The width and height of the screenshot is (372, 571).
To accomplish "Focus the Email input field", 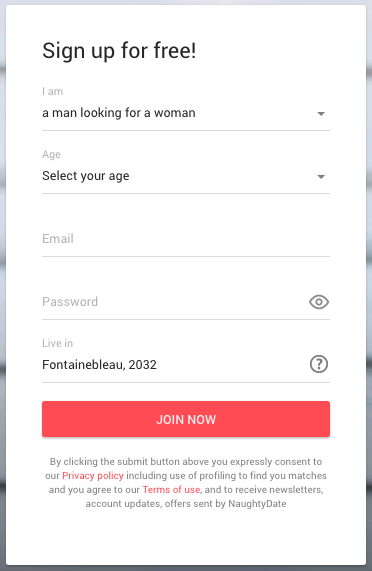I will (186, 239).
